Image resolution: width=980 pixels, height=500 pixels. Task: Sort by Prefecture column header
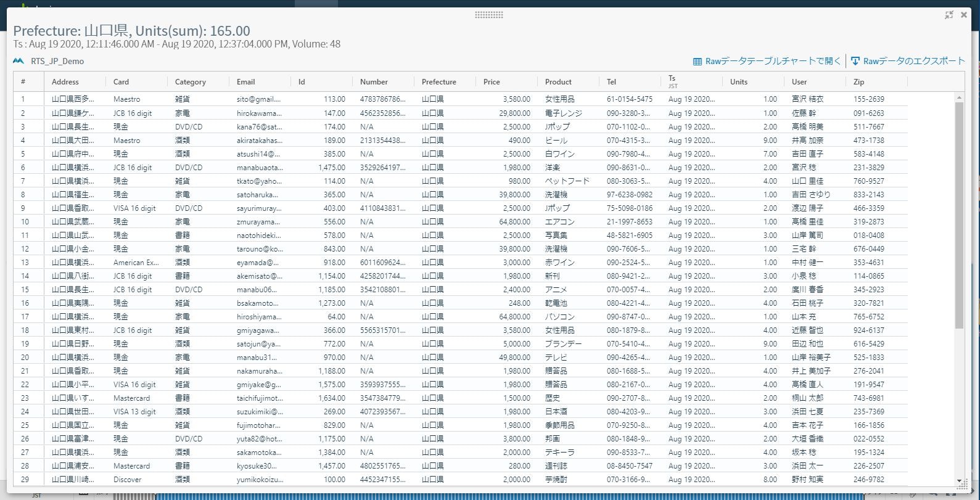point(439,81)
